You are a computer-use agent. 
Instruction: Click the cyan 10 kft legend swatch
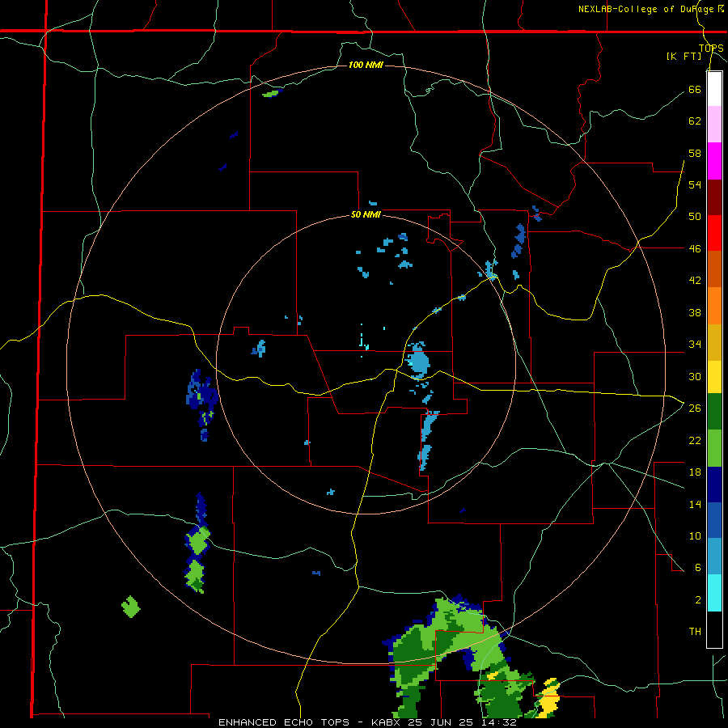(714, 593)
